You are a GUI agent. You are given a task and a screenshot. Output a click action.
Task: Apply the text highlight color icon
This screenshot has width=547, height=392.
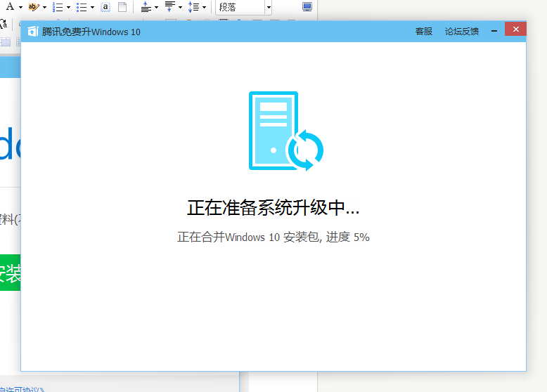pos(34,6)
